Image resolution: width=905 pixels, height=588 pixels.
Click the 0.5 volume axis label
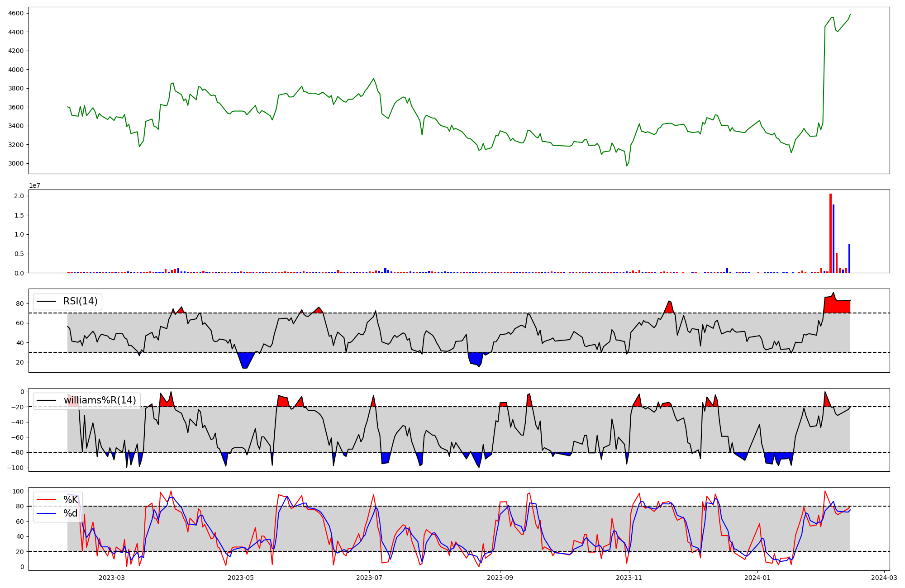point(19,254)
